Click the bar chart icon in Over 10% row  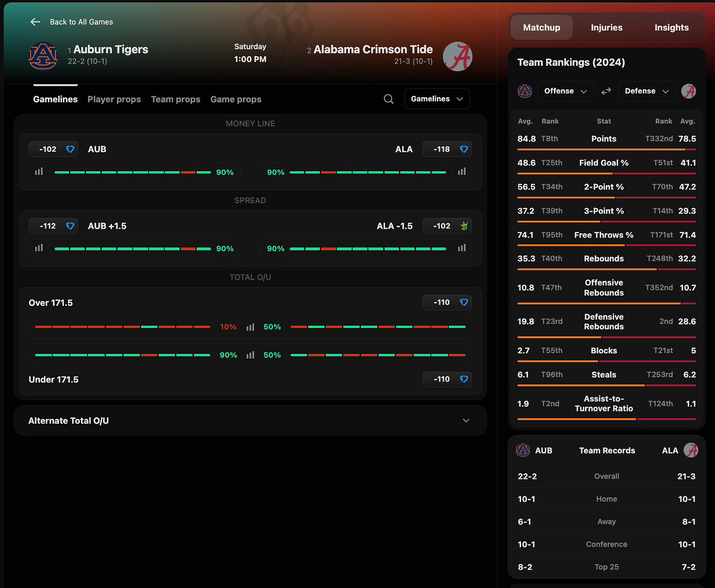(250, 327)
